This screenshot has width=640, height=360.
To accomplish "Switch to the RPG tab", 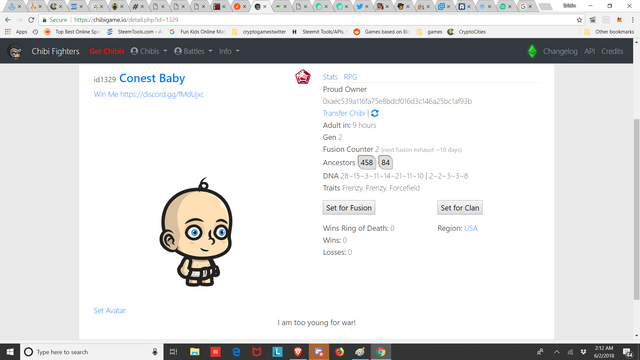I will pos(350,77).
